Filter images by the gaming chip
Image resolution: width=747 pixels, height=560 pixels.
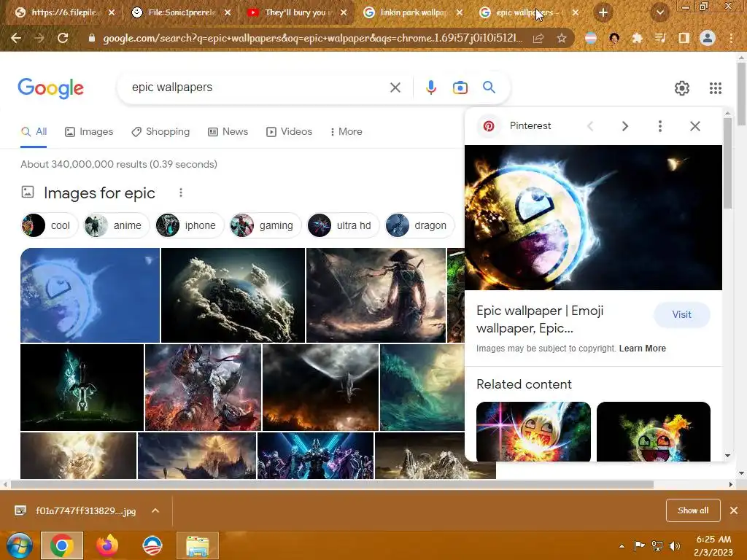click(265, 225)
